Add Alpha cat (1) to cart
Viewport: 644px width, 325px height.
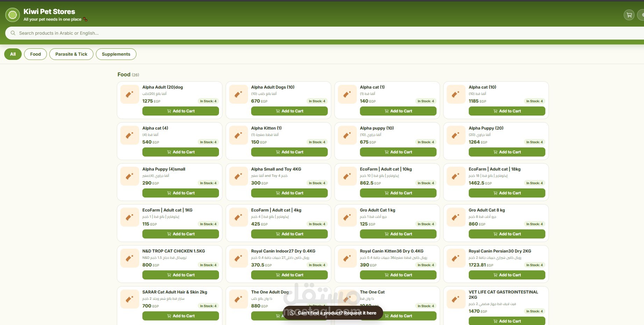pyautogui.click(x=398, y=111)
